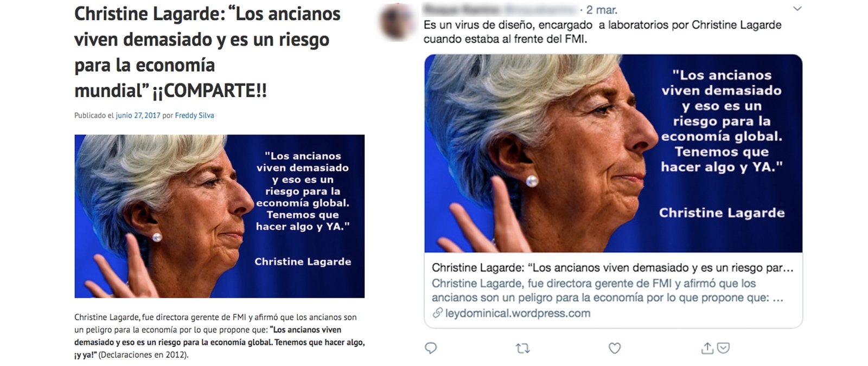Viewport: 868px width, 366px height.
Task: Expand tweet options chevron menu
Action: click(x=797, y=9)
